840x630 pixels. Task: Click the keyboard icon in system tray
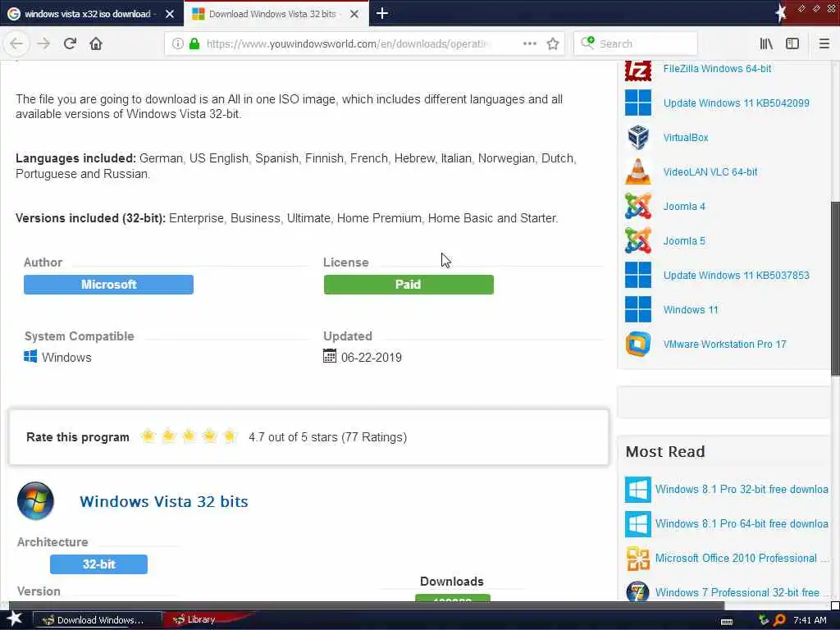point(727,622)
